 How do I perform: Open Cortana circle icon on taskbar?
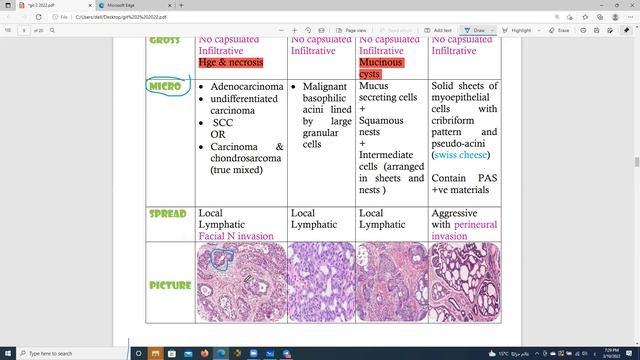[x=138, y=353]
